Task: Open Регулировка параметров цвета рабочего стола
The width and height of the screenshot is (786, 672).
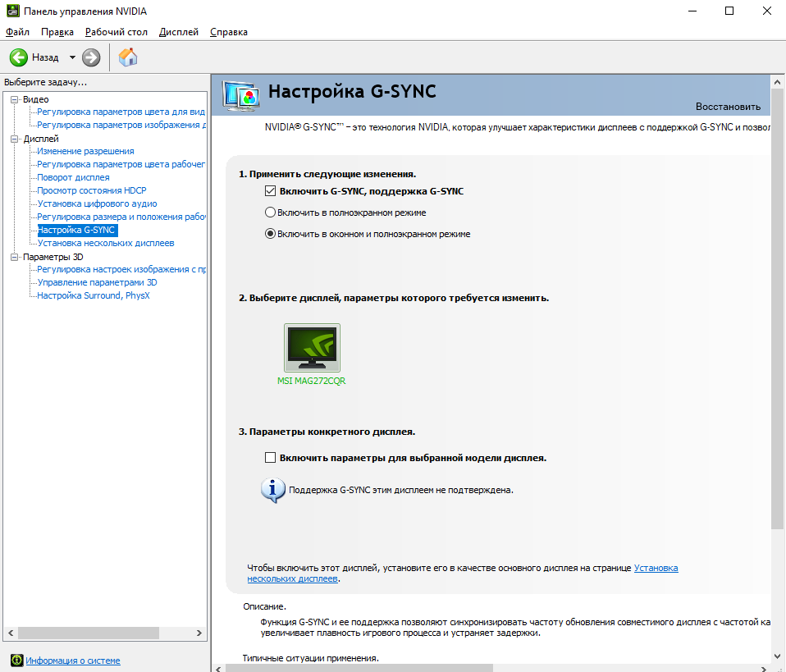Action: coord(121,164)
